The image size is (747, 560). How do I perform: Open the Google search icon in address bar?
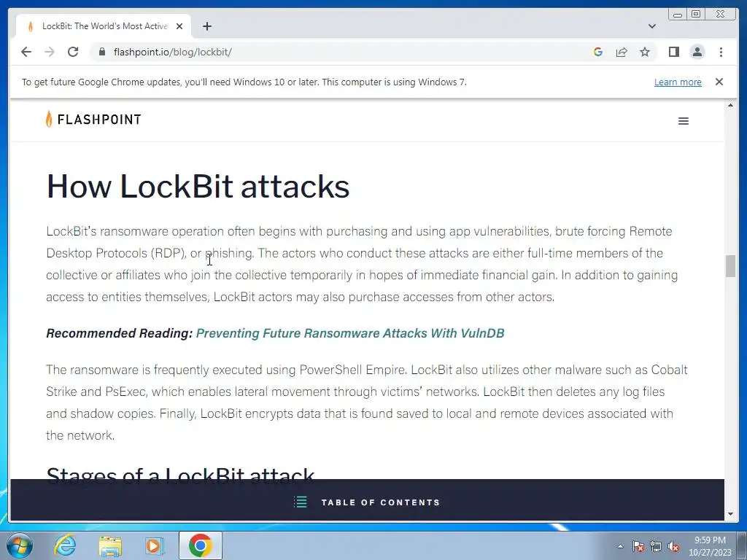click(598, 52)
